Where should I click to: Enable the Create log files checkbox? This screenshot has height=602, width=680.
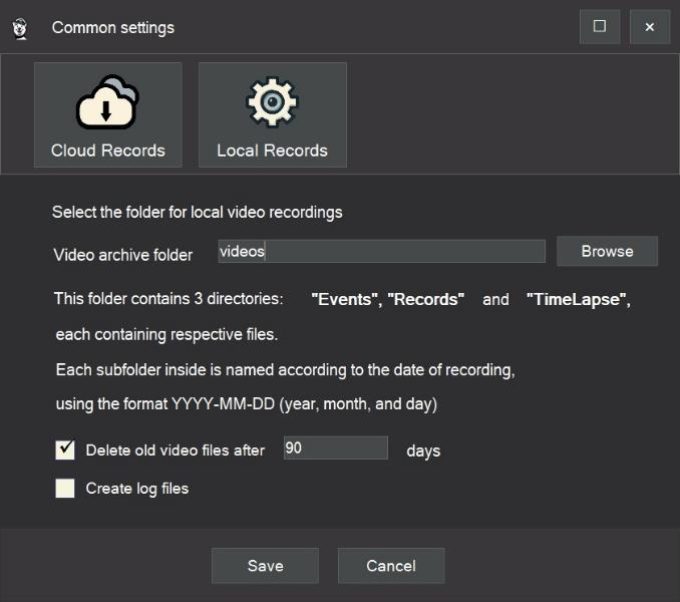click(65, 488)
